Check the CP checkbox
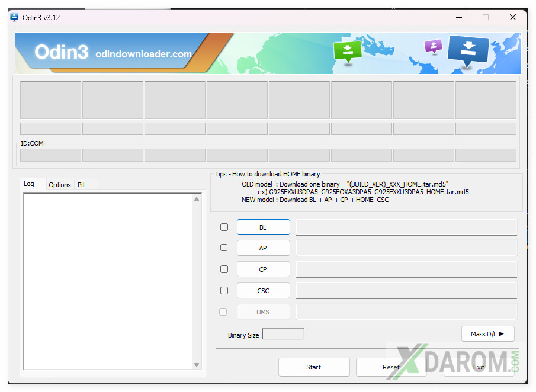The width and height of the screenshot is (536, 392). [224, 269]
